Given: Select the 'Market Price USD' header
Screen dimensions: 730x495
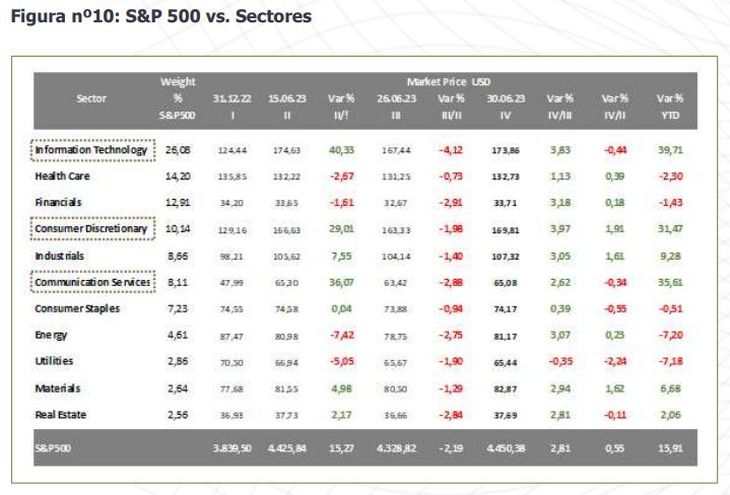Looking at the screenshot, I should tap(447, 80).
